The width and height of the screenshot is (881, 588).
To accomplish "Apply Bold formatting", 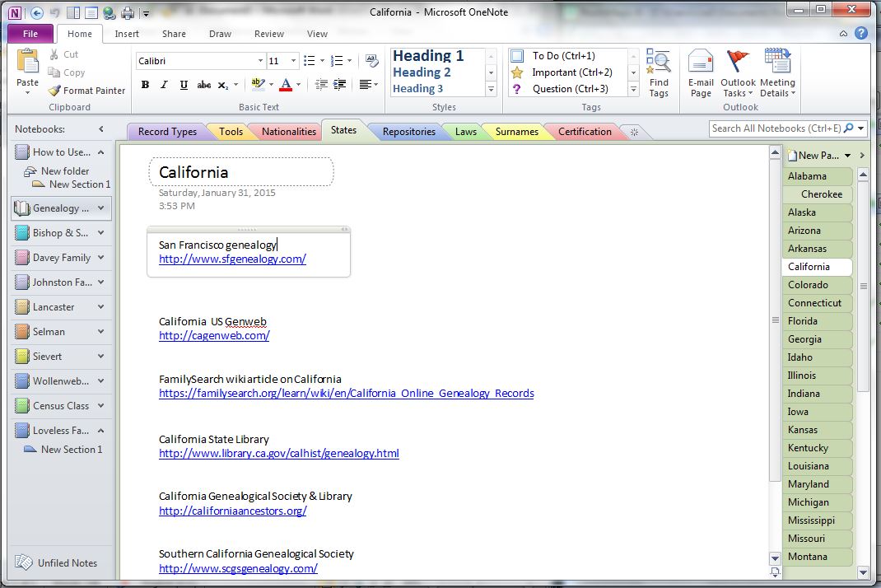I will coord(146,85).
